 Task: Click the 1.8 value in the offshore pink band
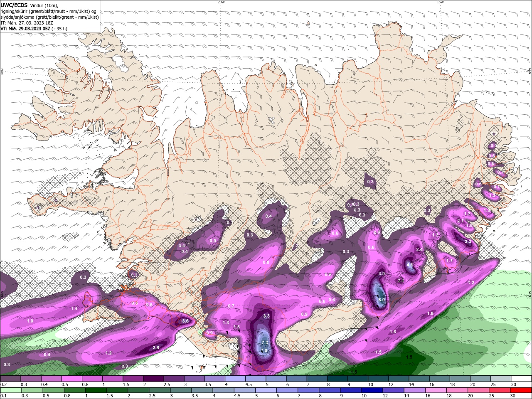(x=430, y=313)
